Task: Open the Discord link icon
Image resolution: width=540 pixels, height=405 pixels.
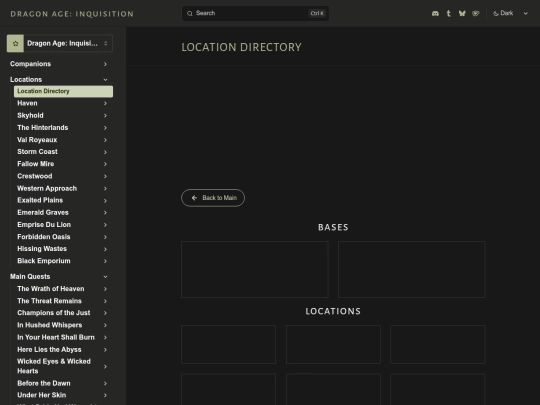Action: pos(435,13)
